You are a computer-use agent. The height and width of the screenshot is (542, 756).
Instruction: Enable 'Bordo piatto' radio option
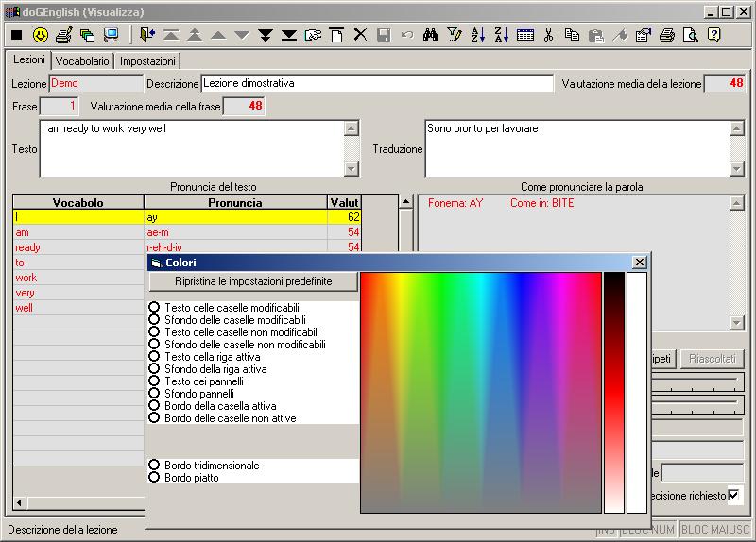154,477
